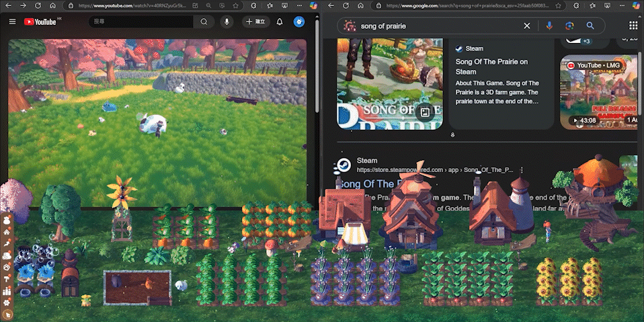Open home page in YouTube browser window

pyautogui.click(x=52, y=5)
